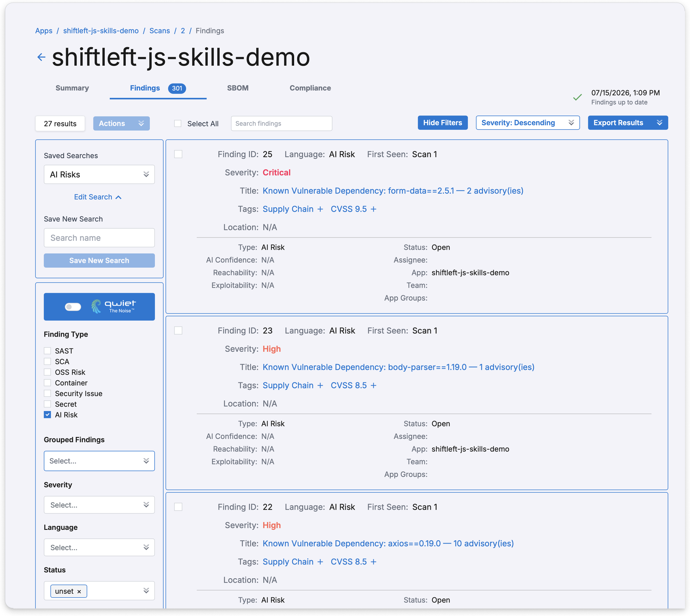Add the Supply Chain tag on finding 25
This screenshot has height=616, width=690.
click(320, 209)
